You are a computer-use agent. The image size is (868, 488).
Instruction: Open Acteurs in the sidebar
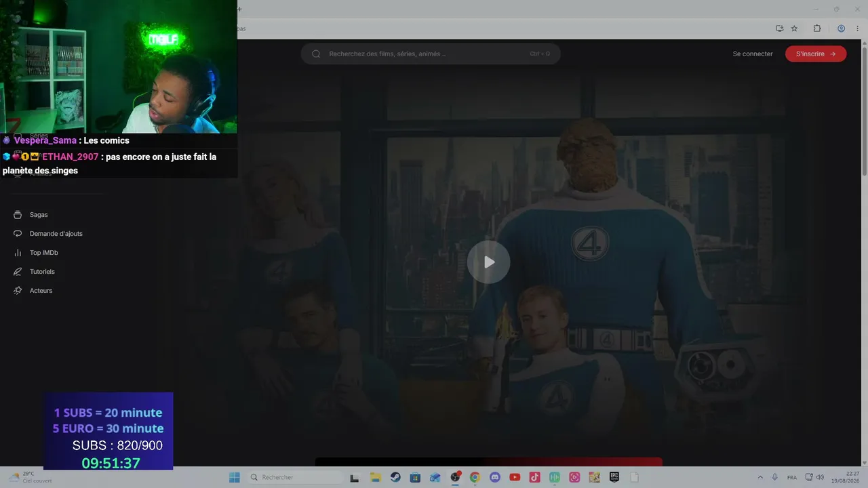click(41, 291)
